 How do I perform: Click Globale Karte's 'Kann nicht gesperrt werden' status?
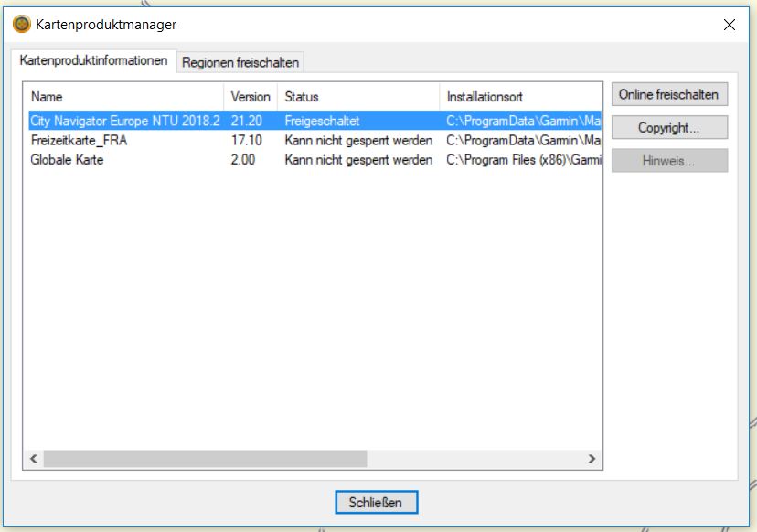(x=358, y=160)
